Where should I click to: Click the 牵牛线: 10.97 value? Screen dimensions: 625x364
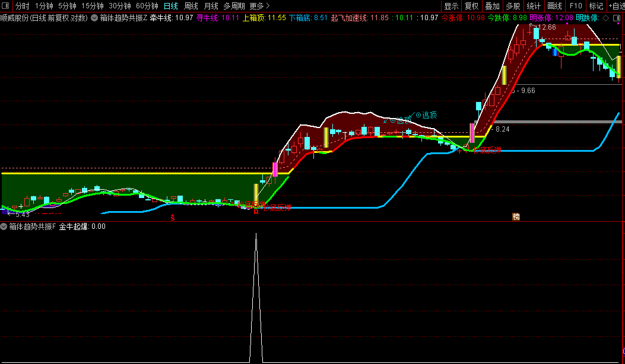172,18
